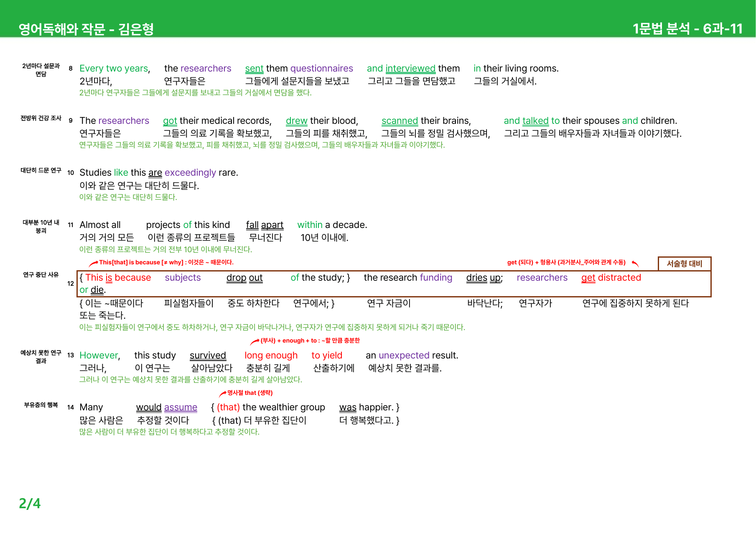Image resolution: width=756 pixels, height=535 pixels.
Task: Click 'in their living rooms.'
Action: point(516,68)
